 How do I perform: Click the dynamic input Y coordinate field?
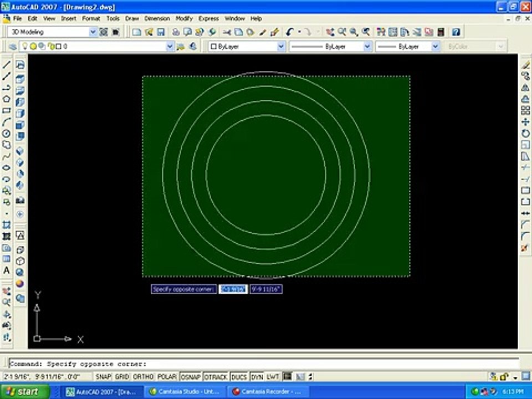[x=267, y=289]
